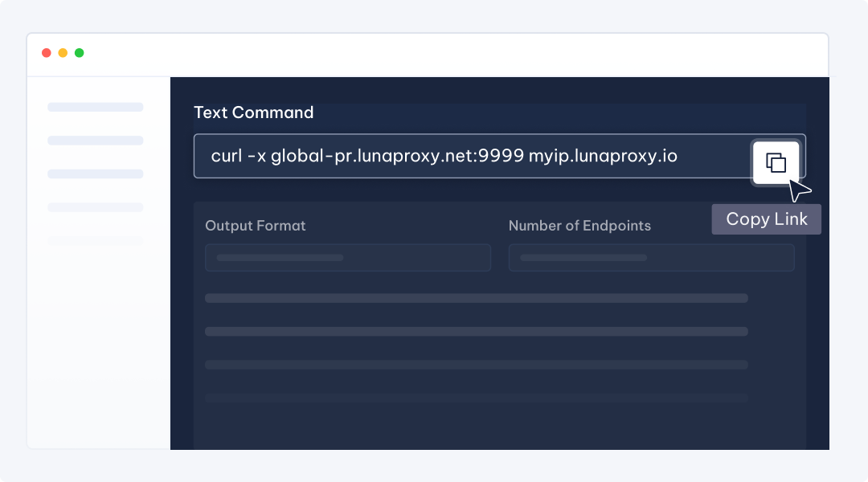Open the Output Format dropdown field
The image size is (868, 482).
347,258
